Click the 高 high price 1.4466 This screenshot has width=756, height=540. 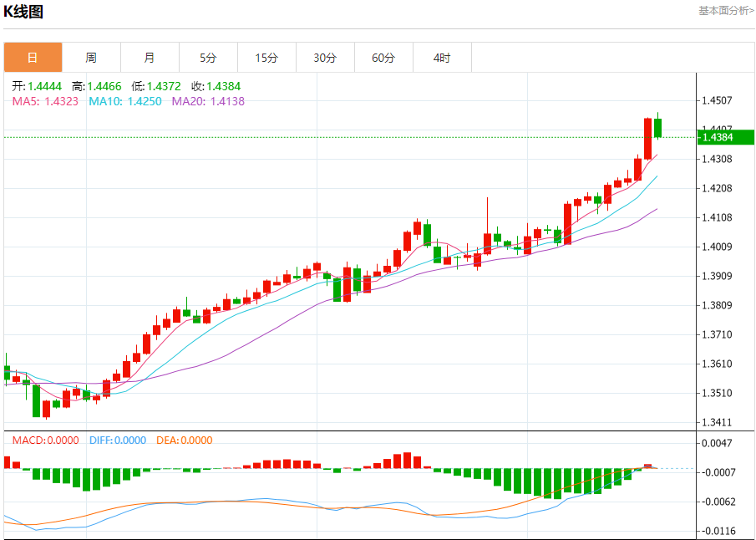click(x=96, y=86)
